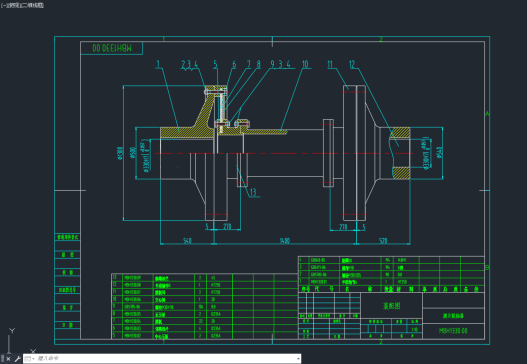Open the view controls menu in viewport label
The width and height of the screenshot is (527, 364).
(12, 5)
